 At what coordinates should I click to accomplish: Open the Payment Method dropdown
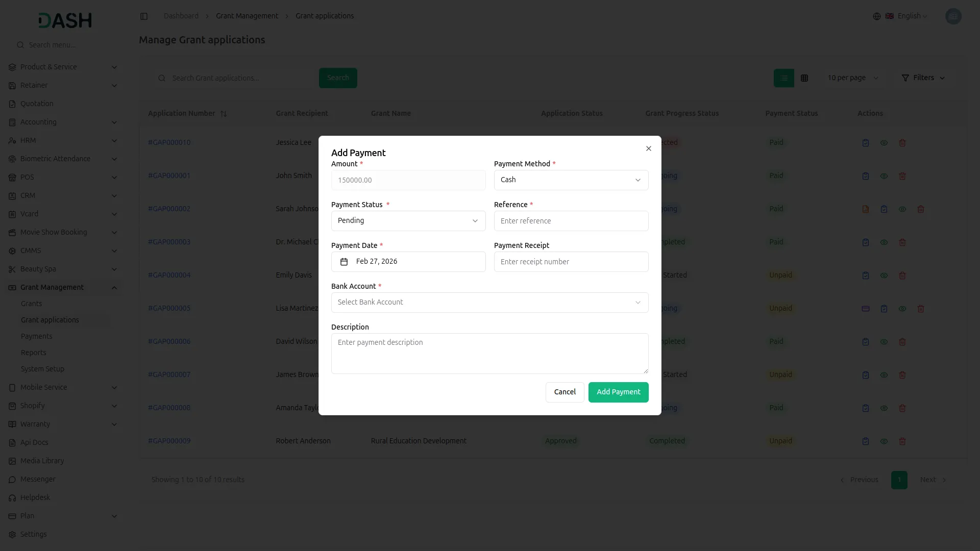571,180
